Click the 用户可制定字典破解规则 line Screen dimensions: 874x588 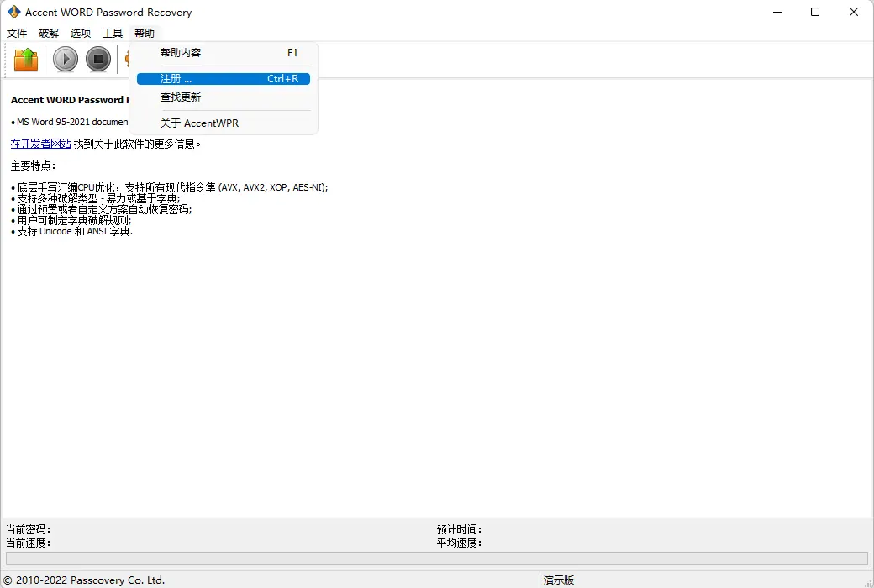click(71, 220)
